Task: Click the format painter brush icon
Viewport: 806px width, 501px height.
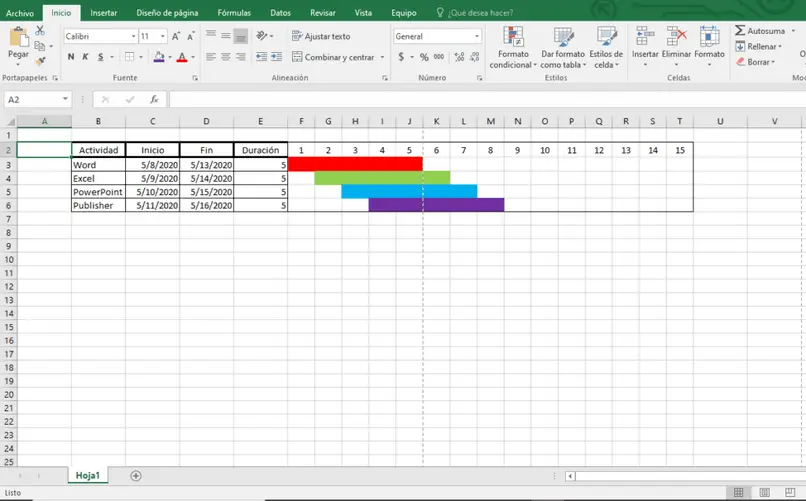Action: click(x=40, y=62)
